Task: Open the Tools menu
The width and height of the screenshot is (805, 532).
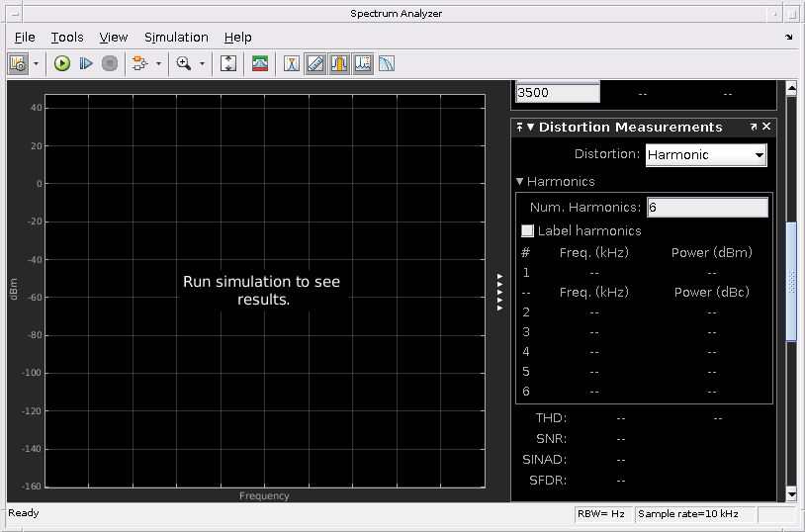Action: (67, 37)
